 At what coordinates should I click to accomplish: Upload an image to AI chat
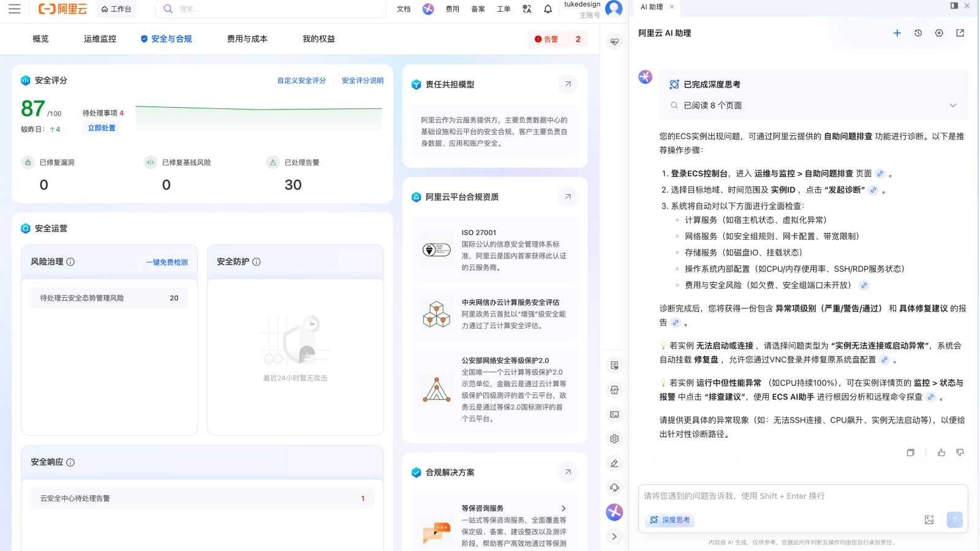(x=929, y=520)
